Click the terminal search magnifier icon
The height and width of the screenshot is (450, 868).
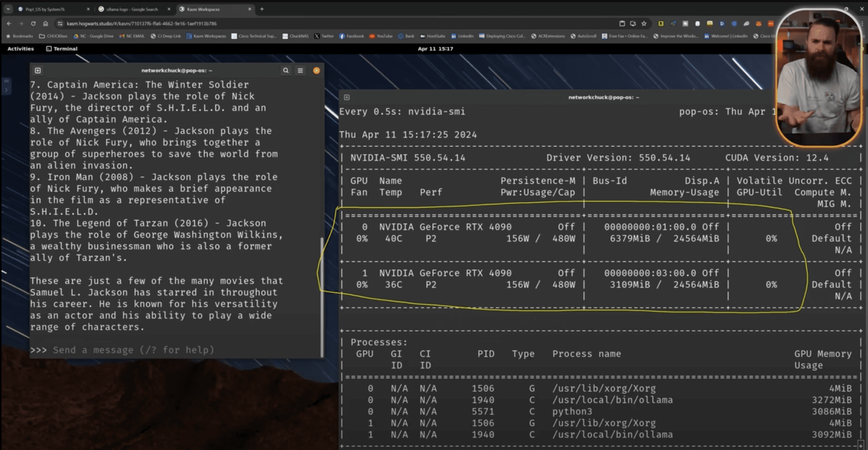pos(286,70)
